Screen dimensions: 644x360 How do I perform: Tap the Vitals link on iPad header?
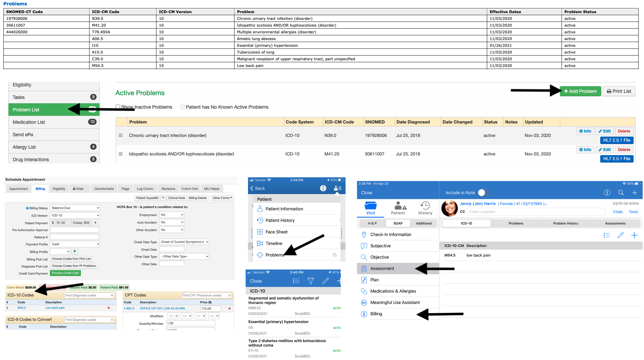tap(618, 212)
